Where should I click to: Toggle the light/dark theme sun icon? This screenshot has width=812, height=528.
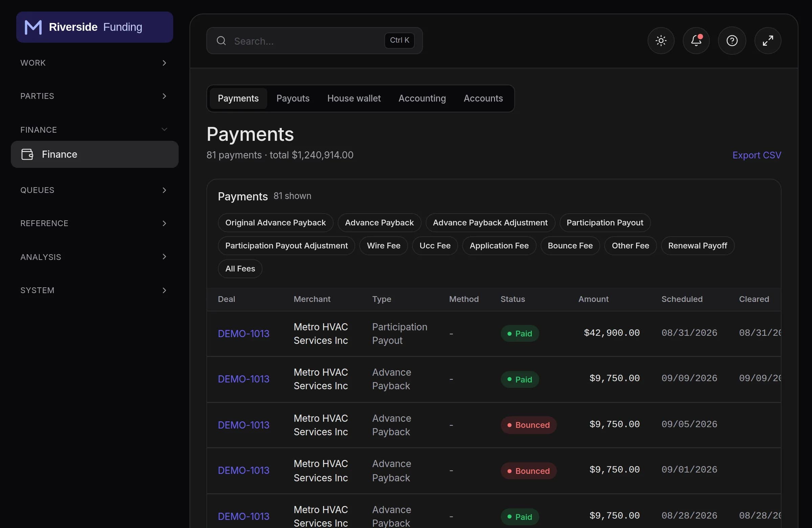point(661,41)
